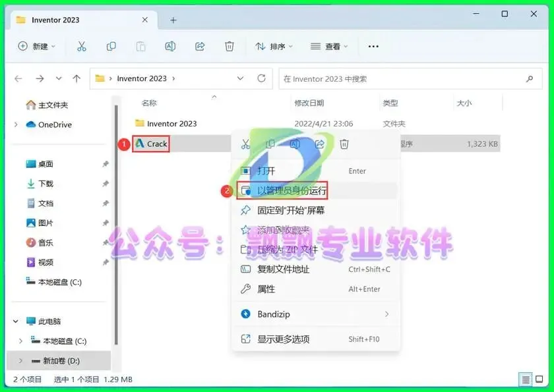This screenshot has height=392, width=554.
Task: Select the Crack file
Action: pos(151,144)
